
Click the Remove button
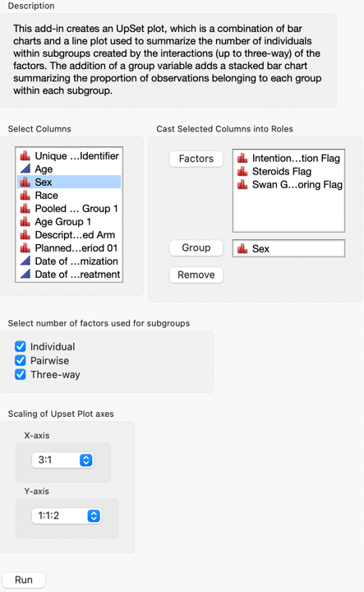click(x=196, y=275)
